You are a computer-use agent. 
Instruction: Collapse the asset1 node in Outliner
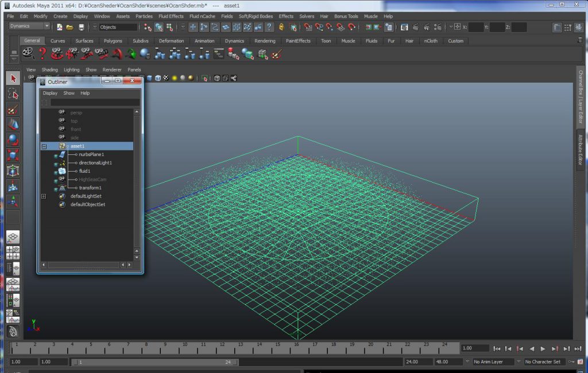pyautogui.click(x=44, y=146)
